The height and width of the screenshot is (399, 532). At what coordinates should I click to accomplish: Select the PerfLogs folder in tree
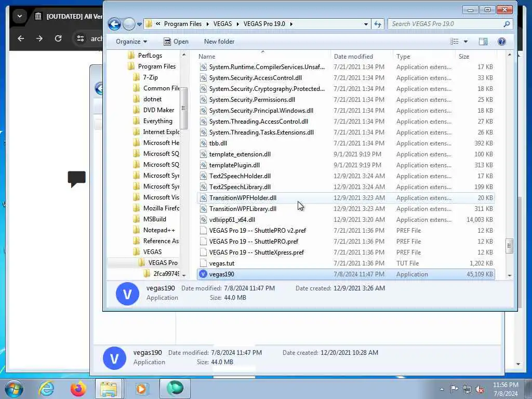click(150, 55)
